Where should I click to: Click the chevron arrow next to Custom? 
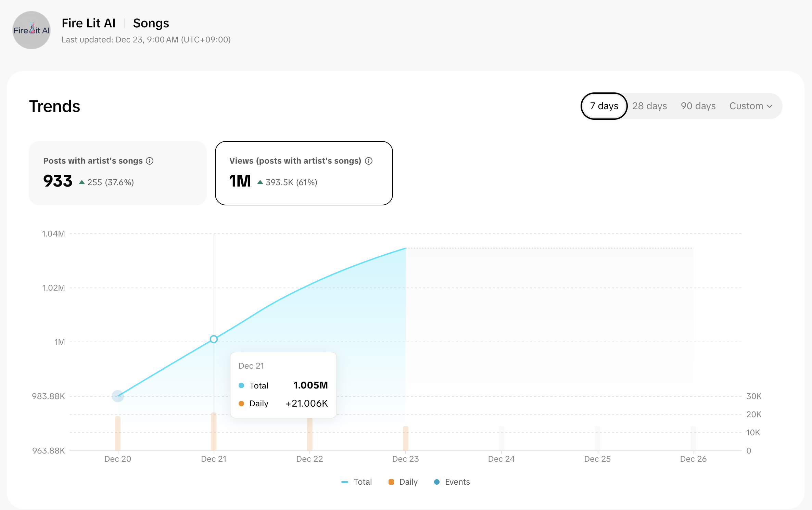(x=770, y=106)
